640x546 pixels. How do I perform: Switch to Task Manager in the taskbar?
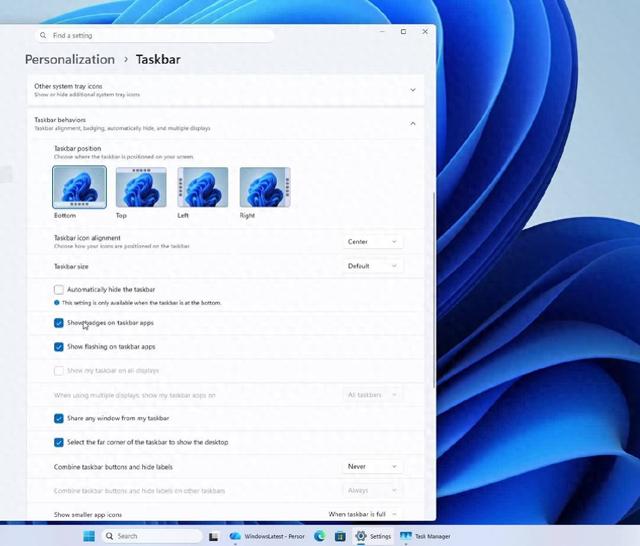pyautogui.click(x=425, y=536)
